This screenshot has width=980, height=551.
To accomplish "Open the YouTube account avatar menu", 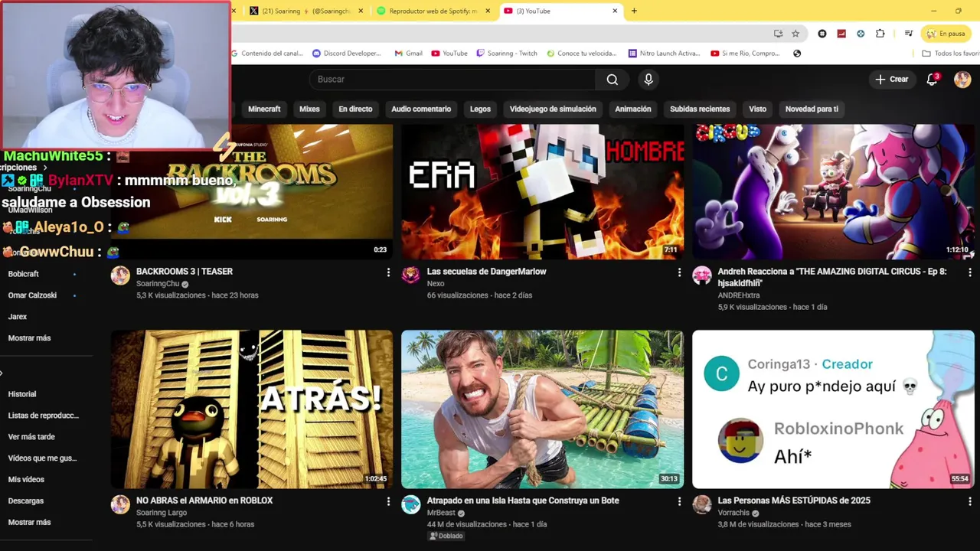I will [x=962, y=80].
